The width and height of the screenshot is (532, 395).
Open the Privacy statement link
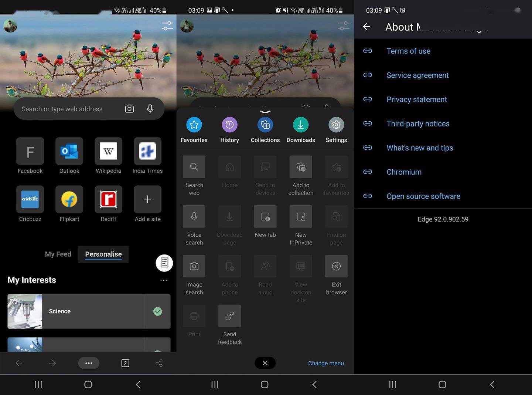[417, 99]
